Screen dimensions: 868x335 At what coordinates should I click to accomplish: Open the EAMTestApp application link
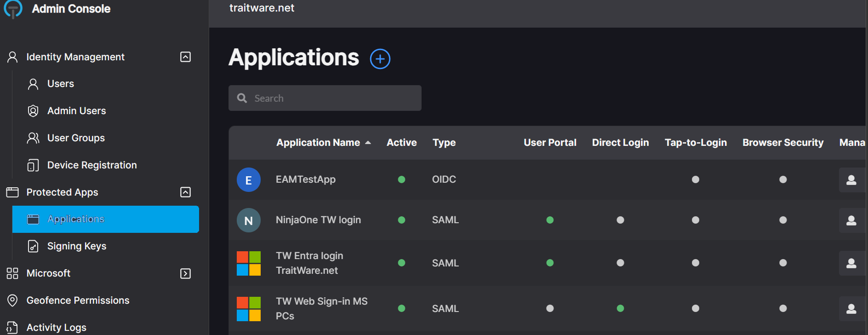pyautogui.click(x=306, y=179)
